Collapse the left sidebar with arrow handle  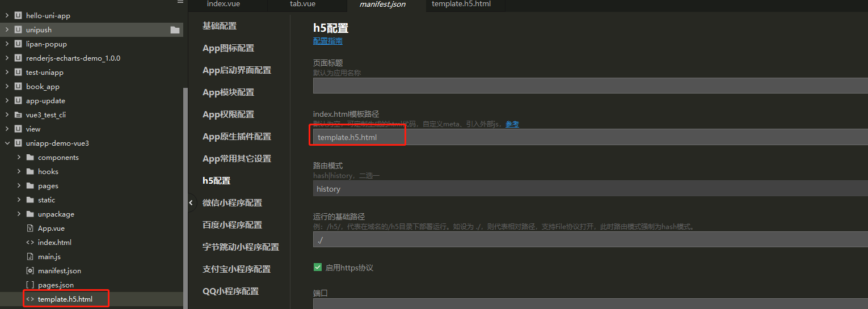tap(191, 202)
